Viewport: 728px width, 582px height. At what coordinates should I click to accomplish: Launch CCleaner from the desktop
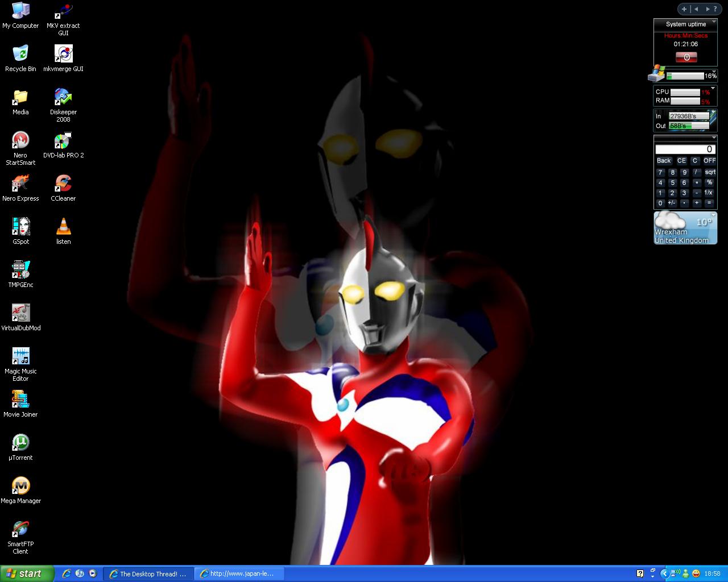click(63, 188)
